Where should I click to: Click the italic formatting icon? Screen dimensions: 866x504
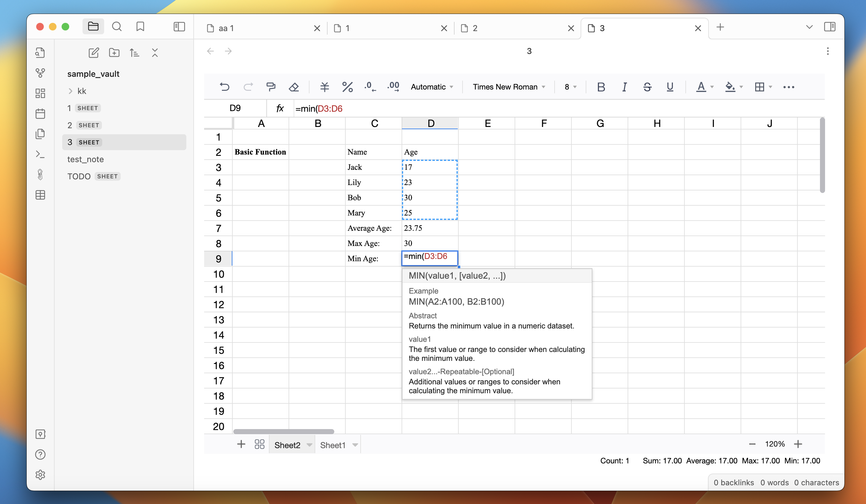624,87
